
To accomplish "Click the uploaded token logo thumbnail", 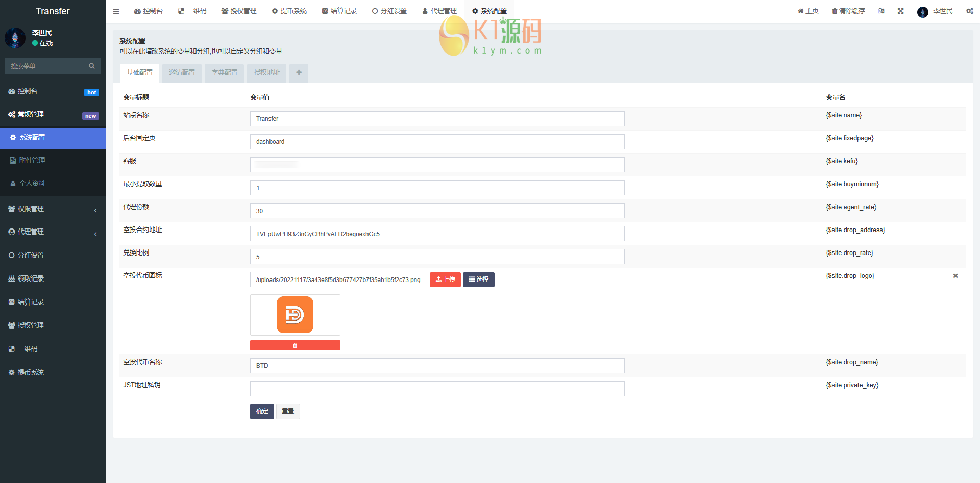I will [x=295, y=315].
